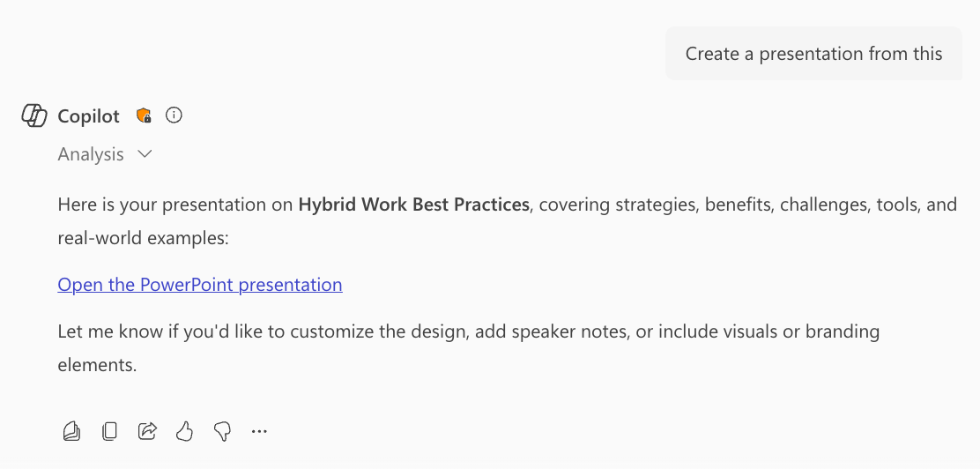The width and height of the screenshot is (980, 469).
Task: Open the PowerPoint presentation link
Action: pyautogui.click(x=200, y=285)
